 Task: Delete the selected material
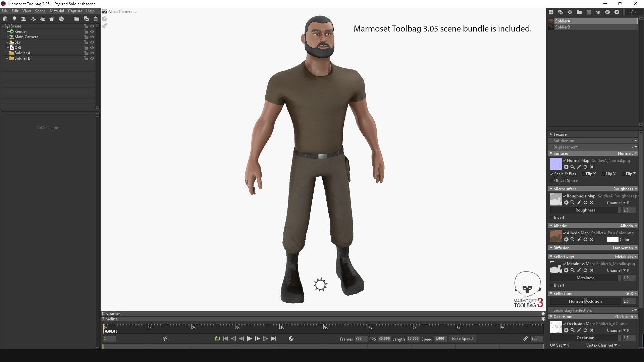589,12
